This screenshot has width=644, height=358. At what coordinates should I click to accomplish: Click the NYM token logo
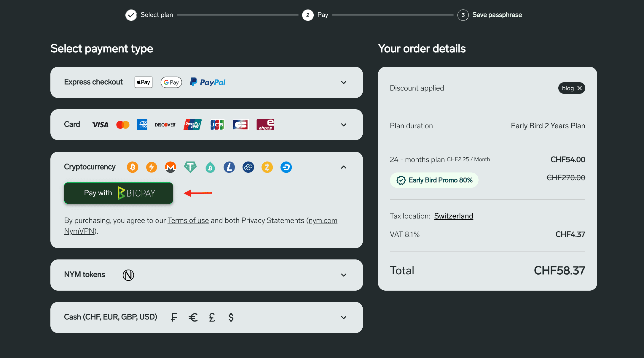click(128, 275)
